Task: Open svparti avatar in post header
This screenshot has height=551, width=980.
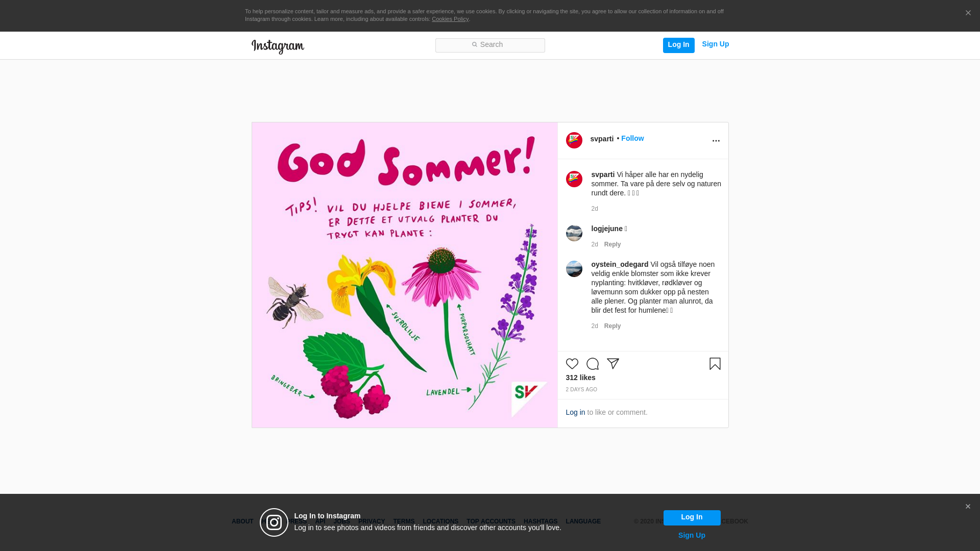Action: point(574,140)
